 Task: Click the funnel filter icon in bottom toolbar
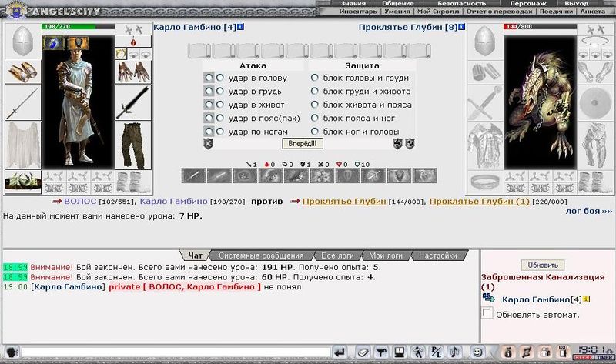pyautogui.click(x=381, y=352)
